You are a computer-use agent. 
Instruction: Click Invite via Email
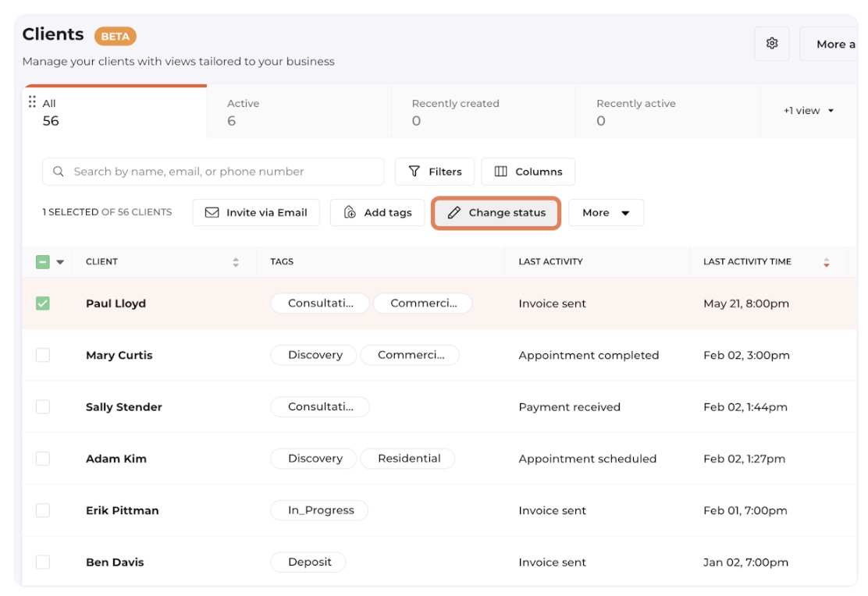[256, 212]
